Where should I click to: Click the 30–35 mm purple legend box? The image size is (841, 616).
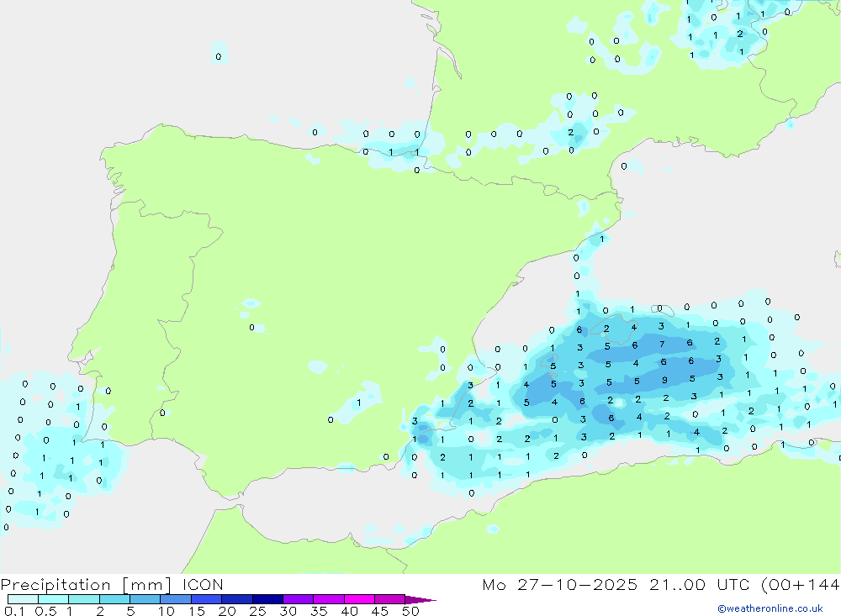[x=299, y=599]
